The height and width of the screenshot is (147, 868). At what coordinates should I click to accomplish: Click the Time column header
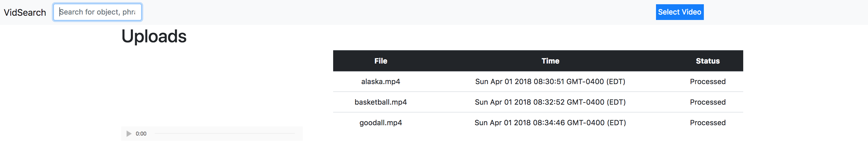pyautogui.click(x=550, y=61)
